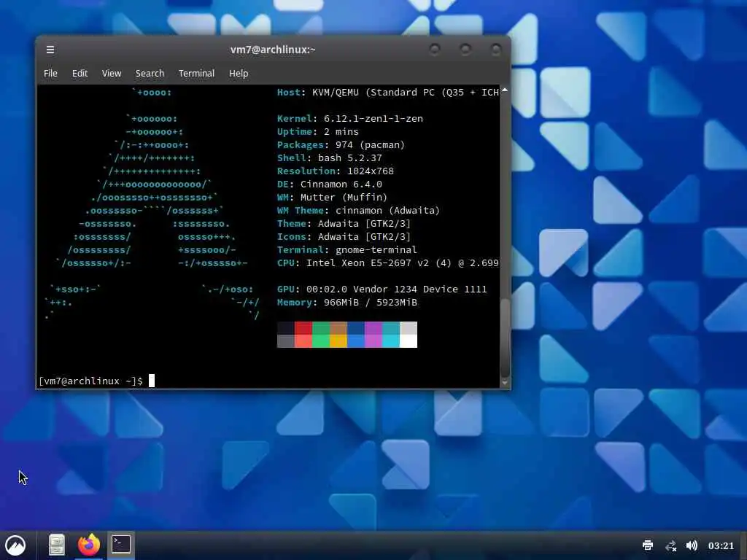Viewport: 747px width, 560px height.
Task: Click the Uptime 2 mins line
Action: (x=318, y=131)
